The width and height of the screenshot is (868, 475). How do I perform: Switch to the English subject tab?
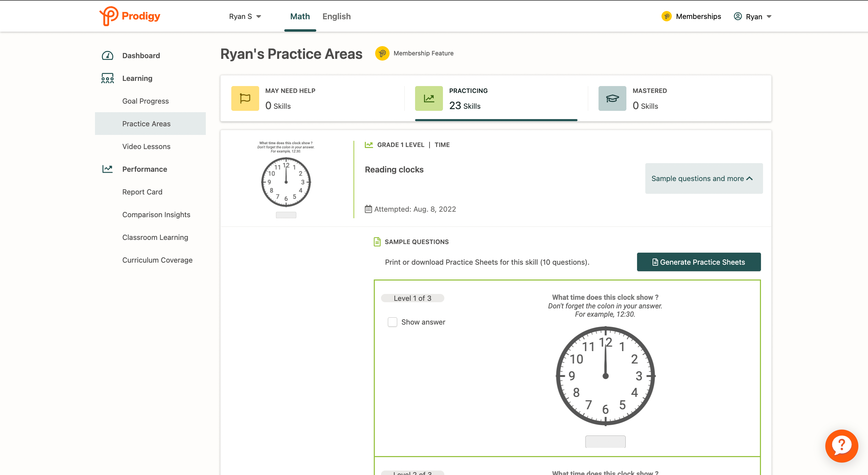336,17
